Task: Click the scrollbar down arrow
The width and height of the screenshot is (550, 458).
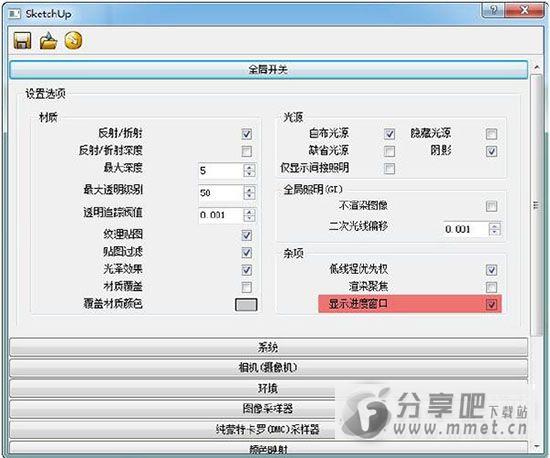Action: tap(536, 446)
